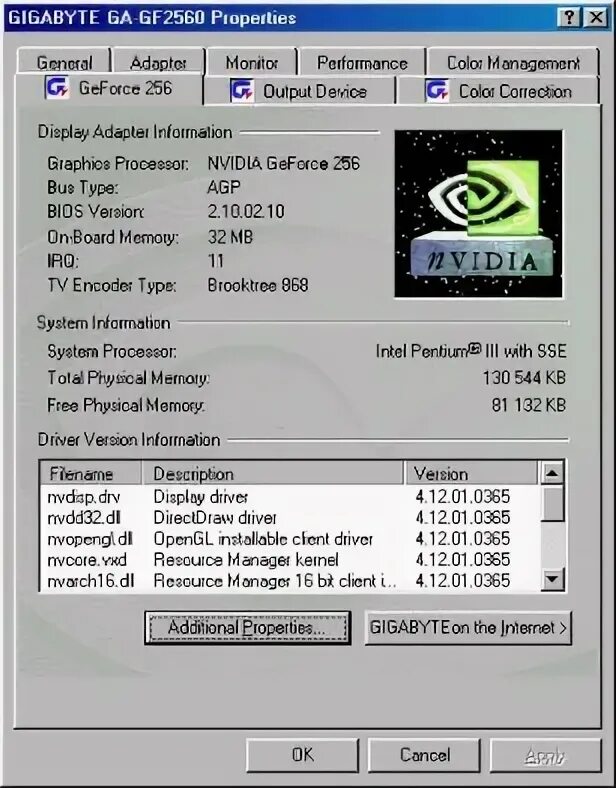Select the GeForce 256 tab
Image resolution: width=616 pixels, height=788 pixels.
(109, 88)
